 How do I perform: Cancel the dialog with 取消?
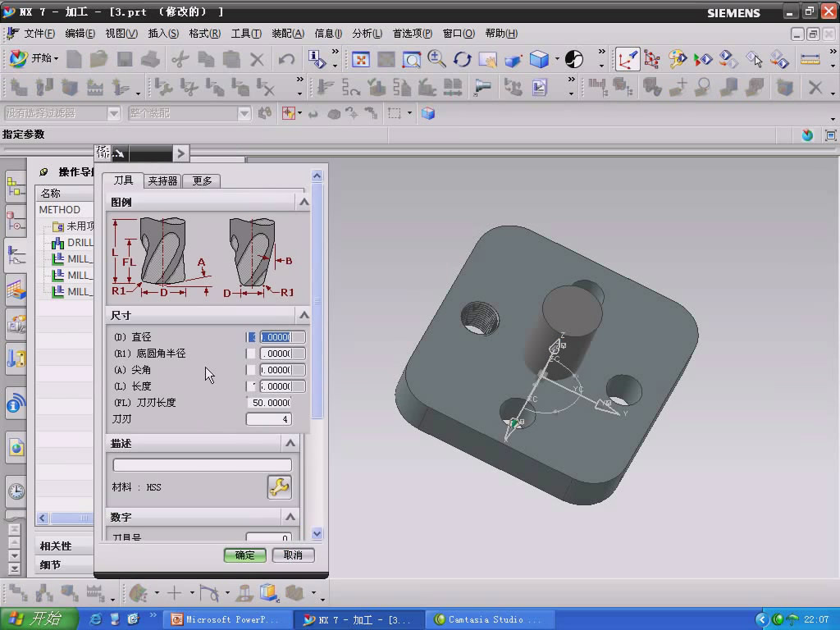(293, 555)
